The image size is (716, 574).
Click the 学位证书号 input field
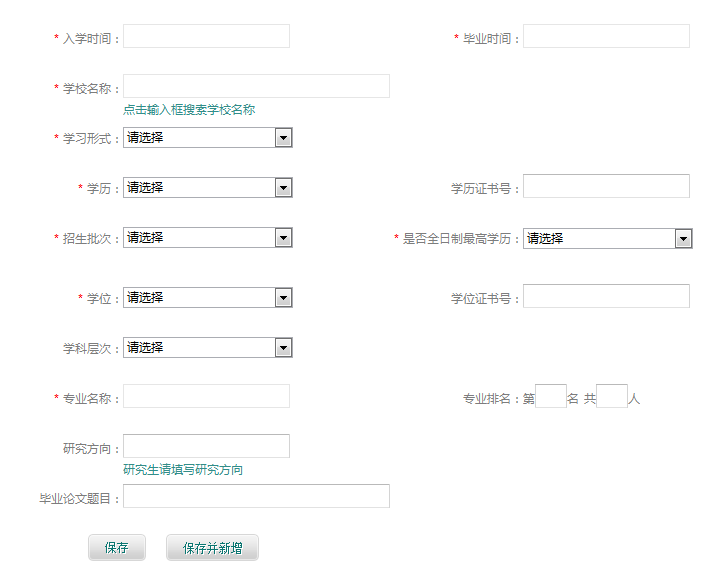coord(606,297)
